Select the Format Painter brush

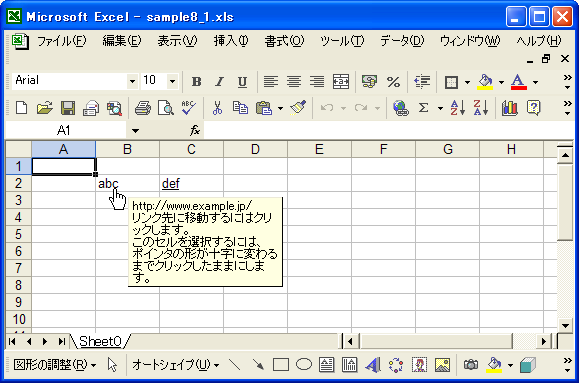(298, 108)
